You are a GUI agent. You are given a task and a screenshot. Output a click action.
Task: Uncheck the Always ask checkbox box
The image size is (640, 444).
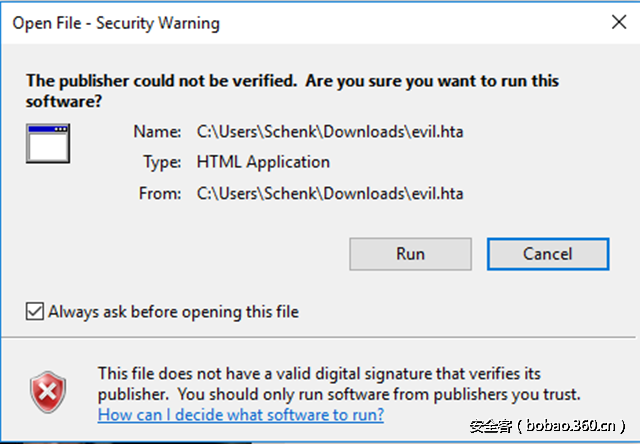[x=36, y=312]
